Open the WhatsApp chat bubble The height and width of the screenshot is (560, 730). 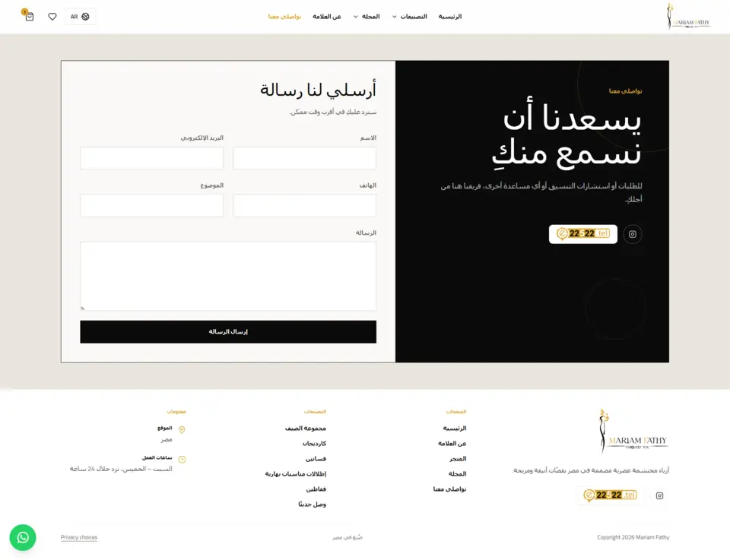tap(23, 538)
